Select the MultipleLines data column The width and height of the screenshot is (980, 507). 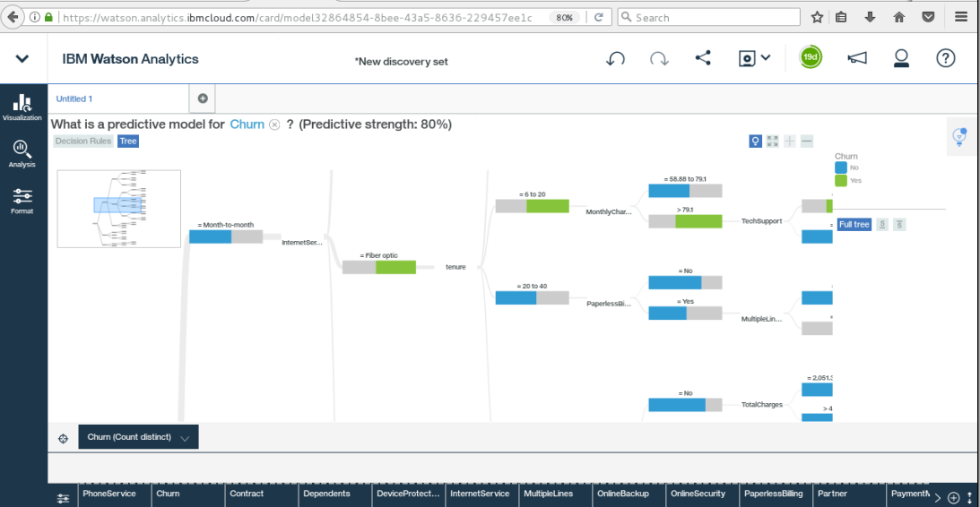click(x=556, y=494)
